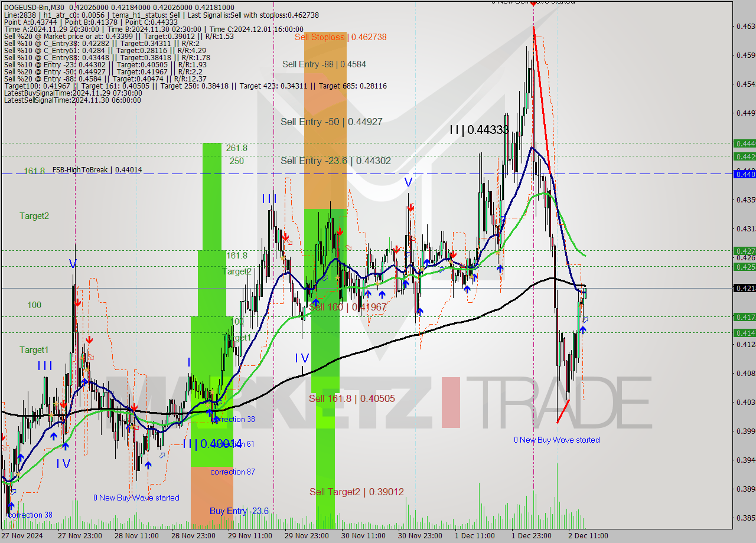Click the '30 Nov 11:00' time axis label
756x543 pixels.
[x=363, y=536]
